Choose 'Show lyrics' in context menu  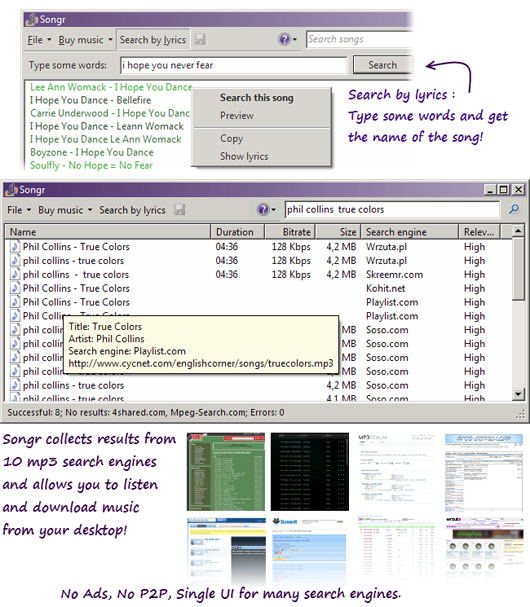244,156
